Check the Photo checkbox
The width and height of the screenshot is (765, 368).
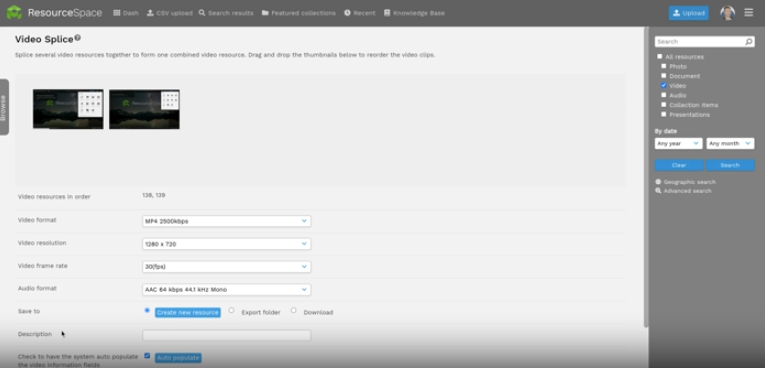[664, 66]
